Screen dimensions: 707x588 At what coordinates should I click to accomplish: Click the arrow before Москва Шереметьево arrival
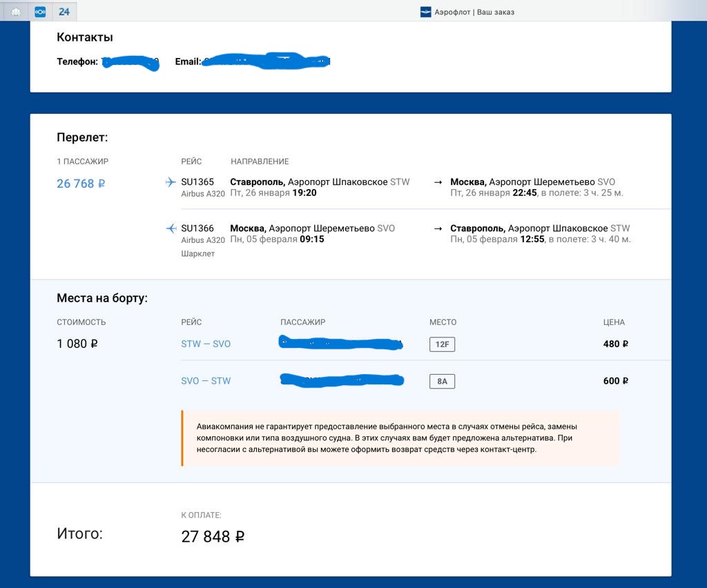[438, 182]
